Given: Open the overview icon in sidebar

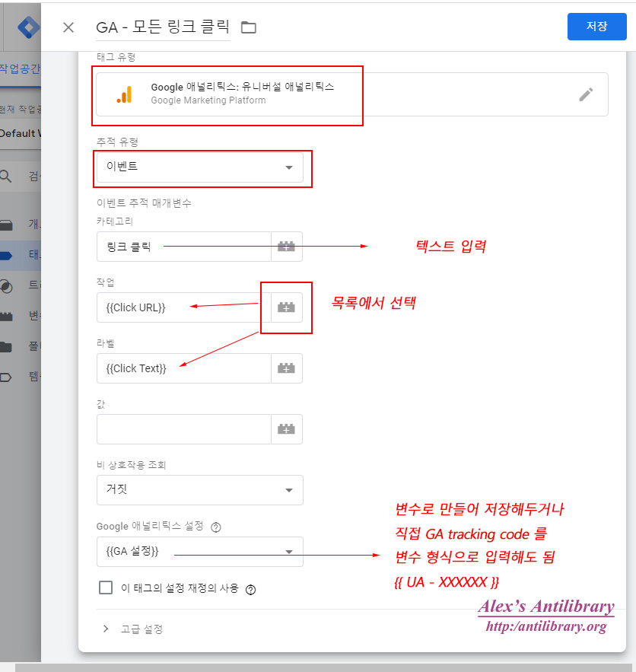Looking at the screenshot, I should click(6, 225).
